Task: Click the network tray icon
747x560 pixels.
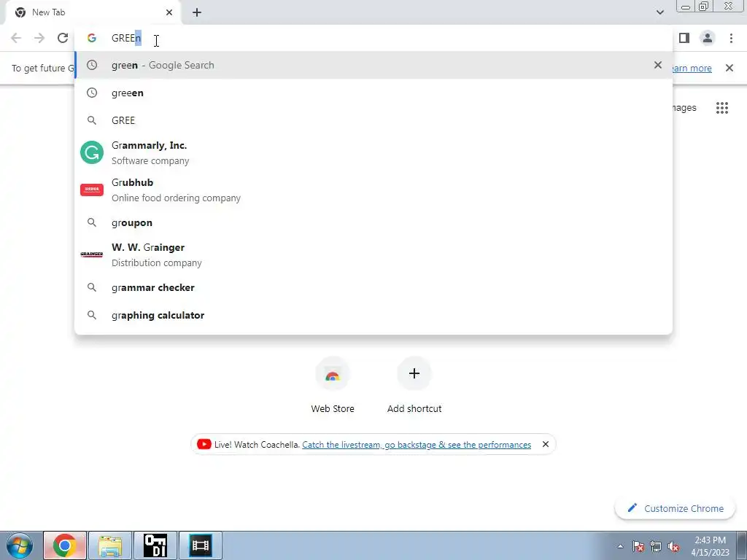Action: pos(656,546)
